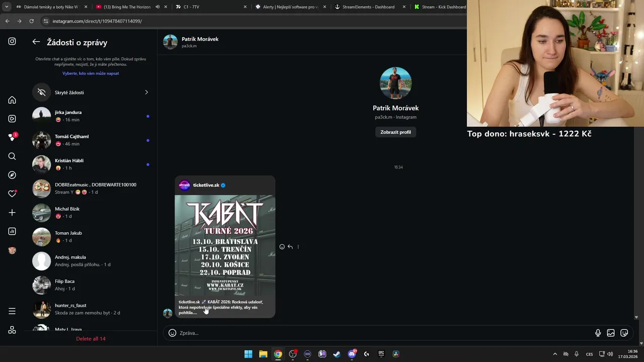Viewport: 644px width, 362px height.
Task: Open Epic Games Launcher from taskbar
Action: coord(381,354)
